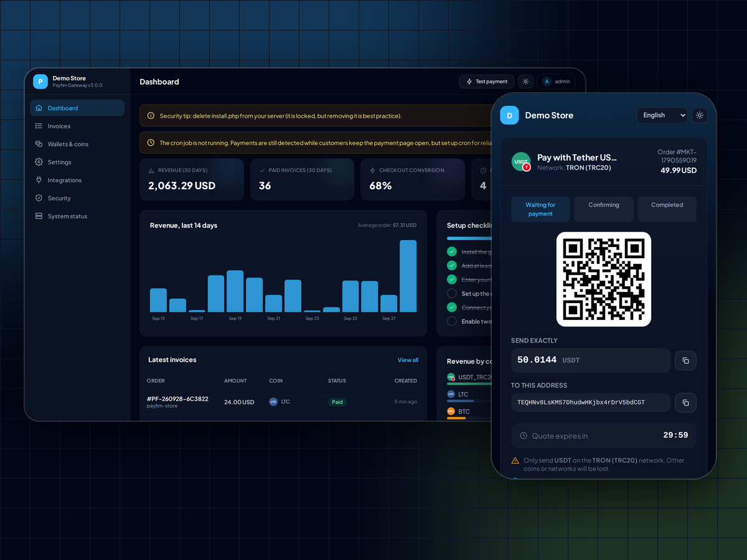Click the quote expiry clock icon

(x=524, y=436)
